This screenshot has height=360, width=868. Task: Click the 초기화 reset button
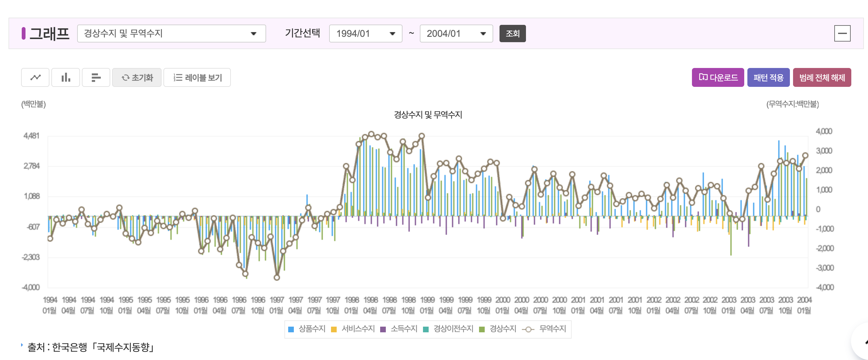pyautogui.click(x=137, y=77)
